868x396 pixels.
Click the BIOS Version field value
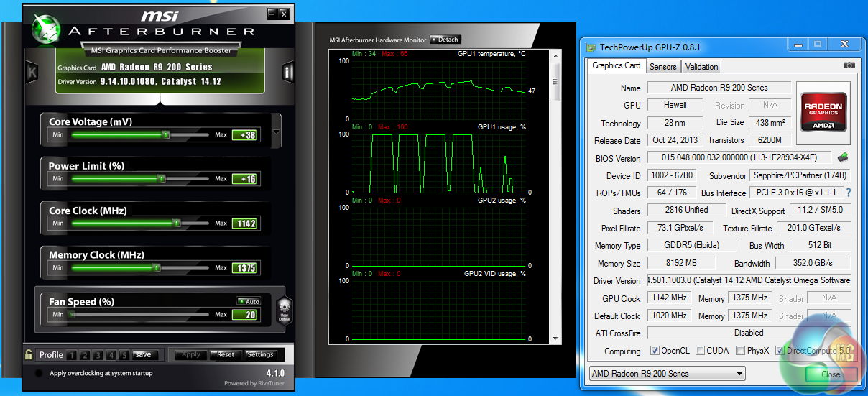point(740,158)
